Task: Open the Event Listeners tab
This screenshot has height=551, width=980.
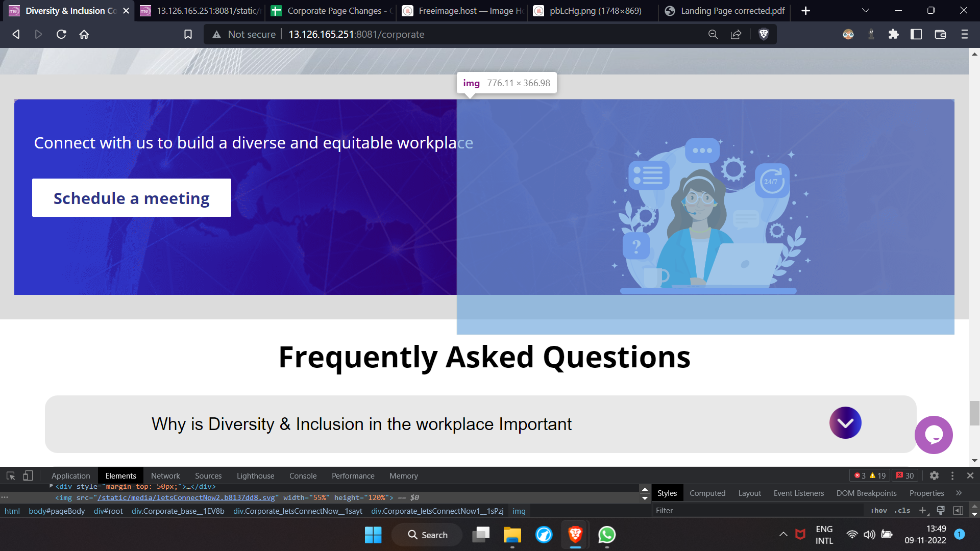Action: pos(798,493)
